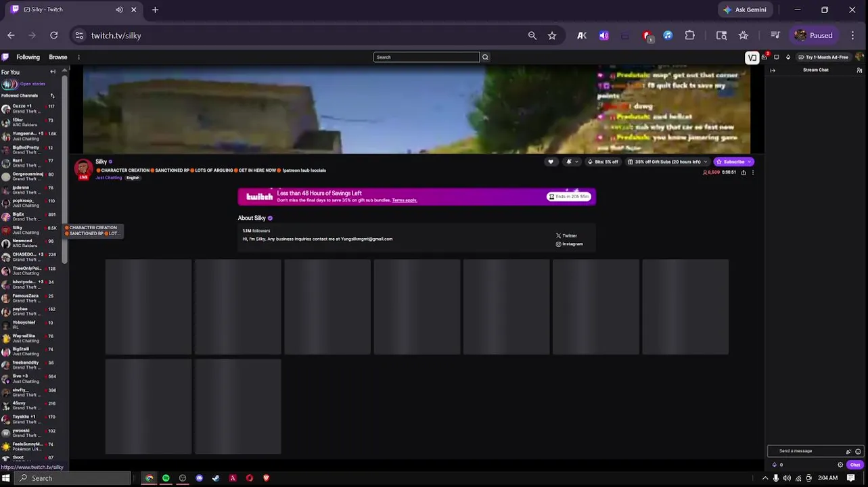Click the follow heart button
Viewport: 868px width, 487px height.
pos(551,162)
